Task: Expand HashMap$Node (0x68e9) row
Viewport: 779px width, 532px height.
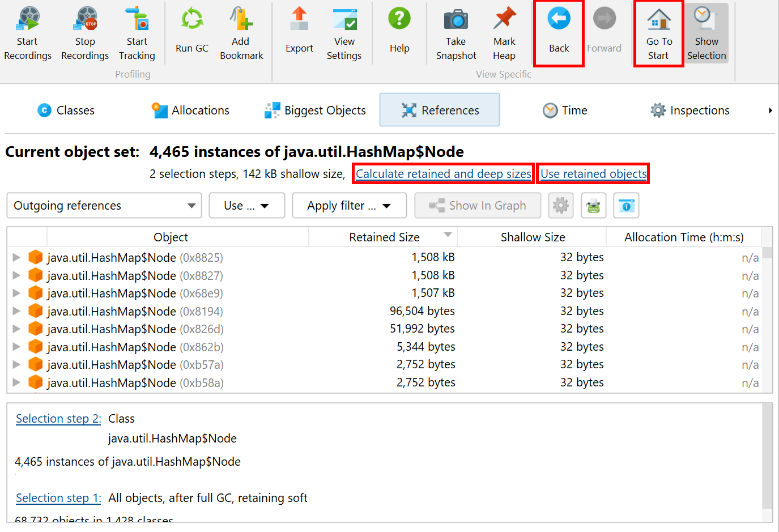Action: coord(16,293)
